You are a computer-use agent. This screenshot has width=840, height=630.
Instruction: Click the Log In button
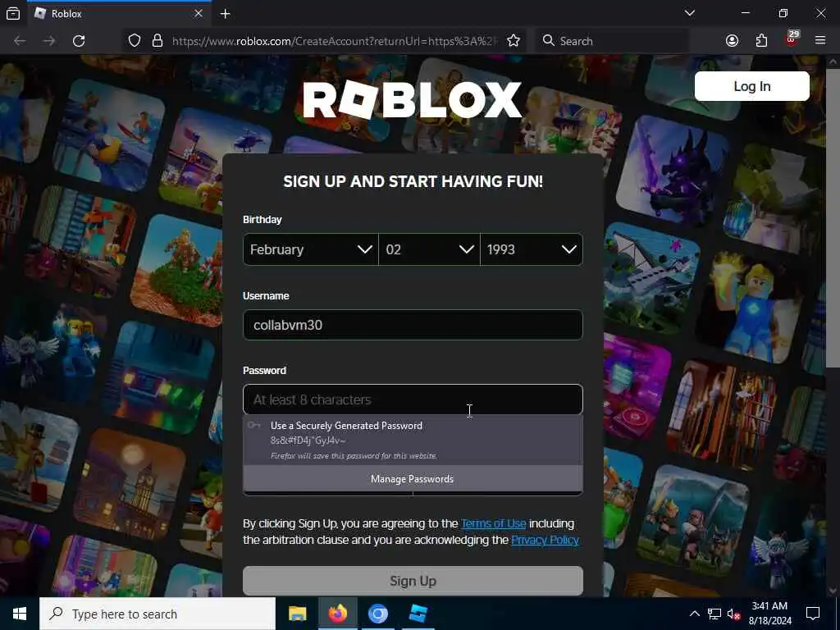(x=751, y=86)
